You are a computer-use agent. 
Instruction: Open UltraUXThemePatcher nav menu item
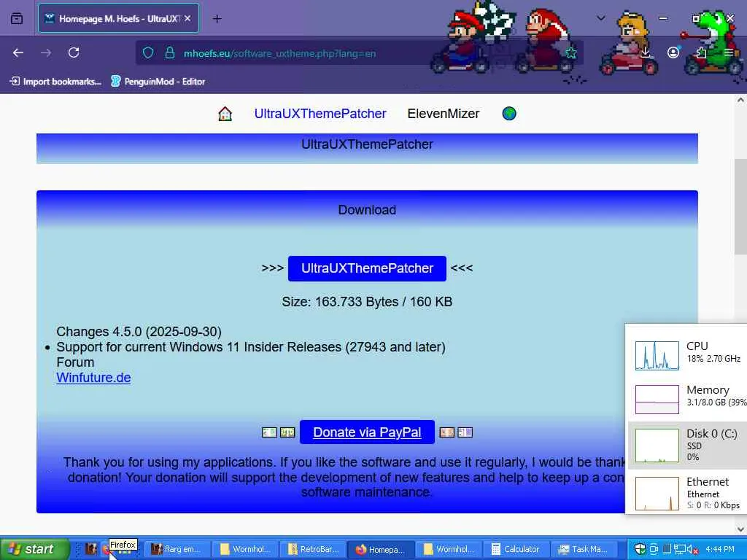click(320, 114)
